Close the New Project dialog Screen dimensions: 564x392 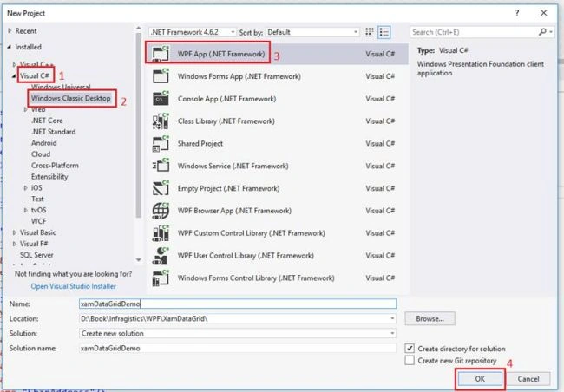coord(544,13)
